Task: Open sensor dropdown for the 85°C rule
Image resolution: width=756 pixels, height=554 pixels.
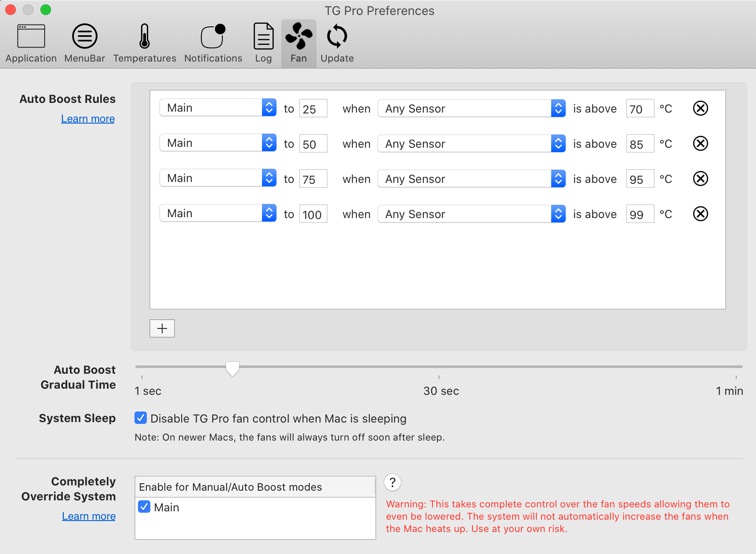Action: 472,144
